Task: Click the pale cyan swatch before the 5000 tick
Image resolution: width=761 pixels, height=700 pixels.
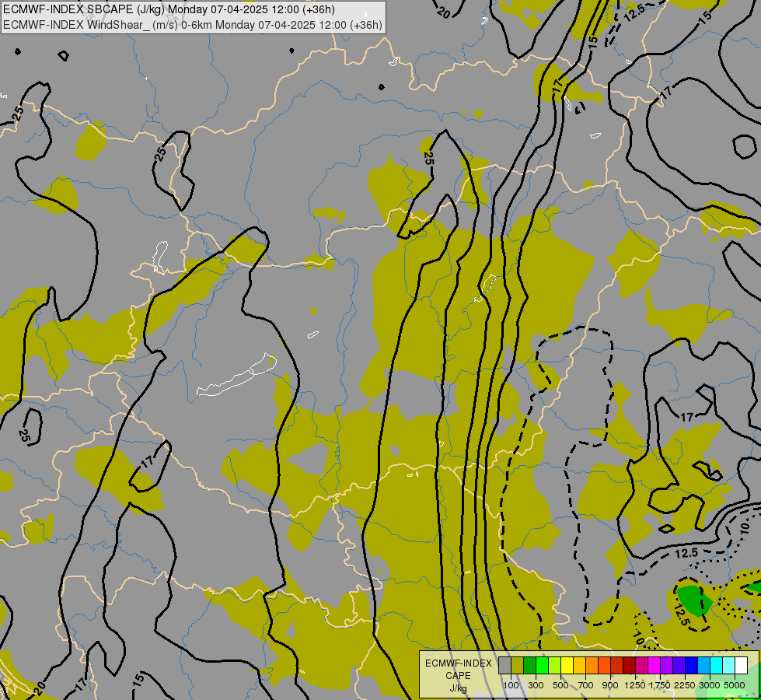Action: point(729,666)
